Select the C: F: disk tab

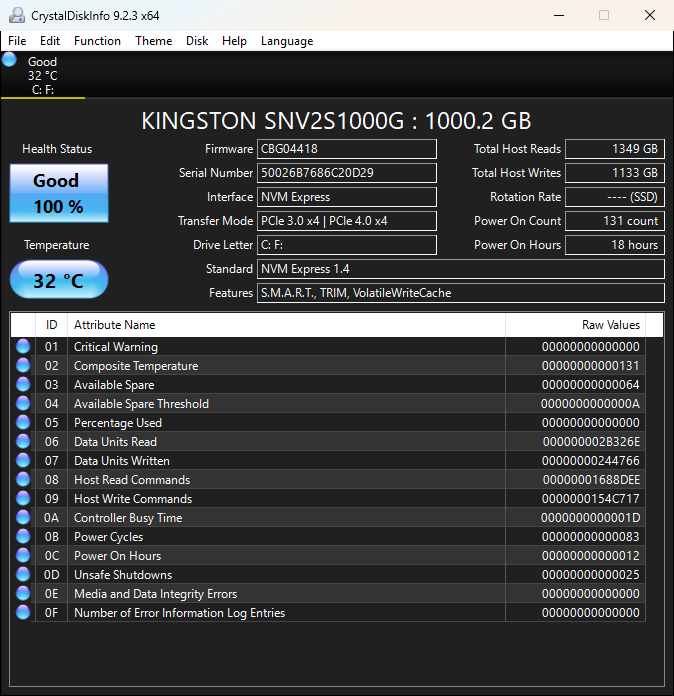click(x=43, y=75)
